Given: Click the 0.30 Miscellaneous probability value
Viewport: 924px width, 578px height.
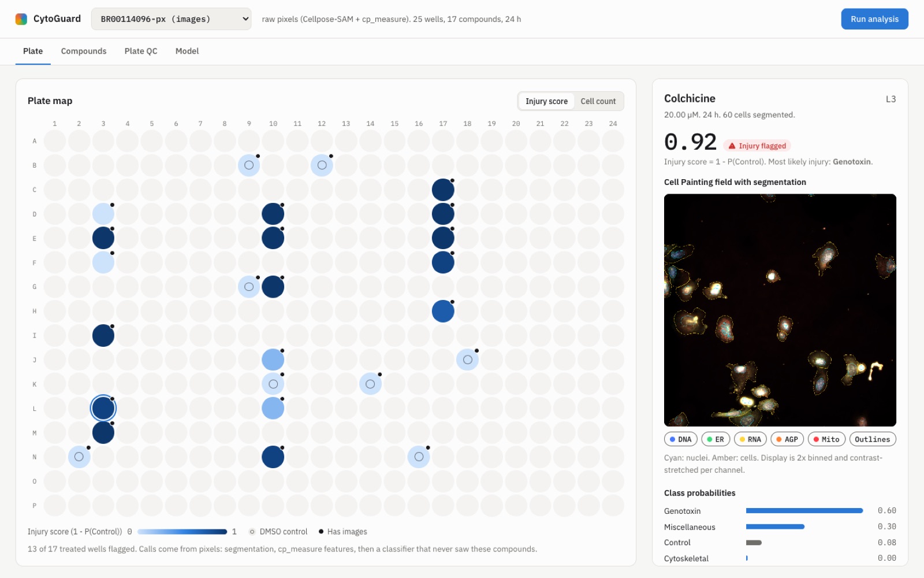Looking at the screenshot, I should coord(886,527).
